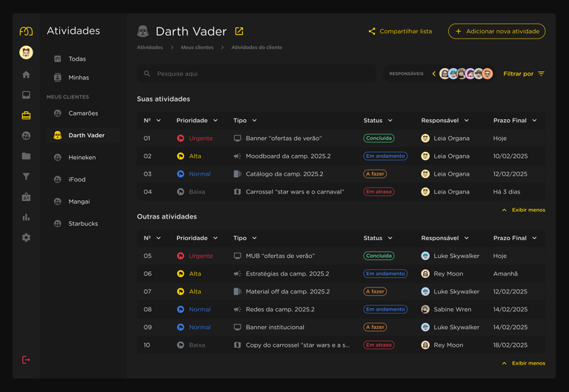Open the folder icon in sidebar

[x=26, y=156]
